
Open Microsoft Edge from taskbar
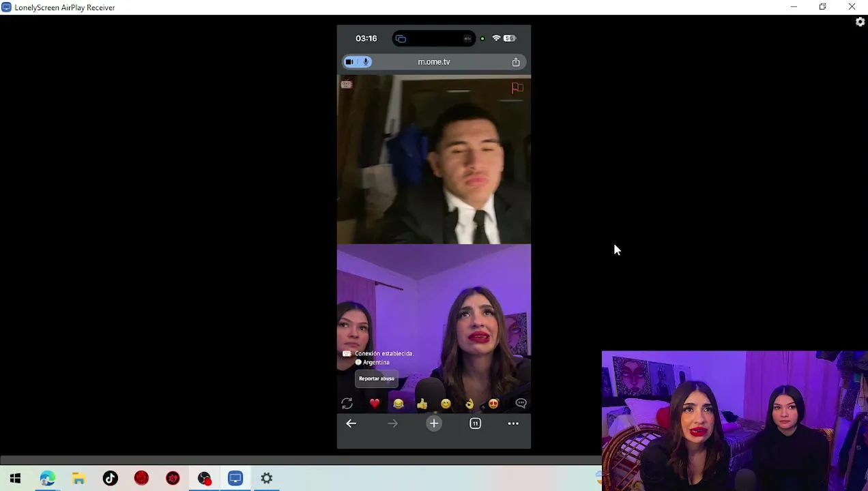[47, 479]
